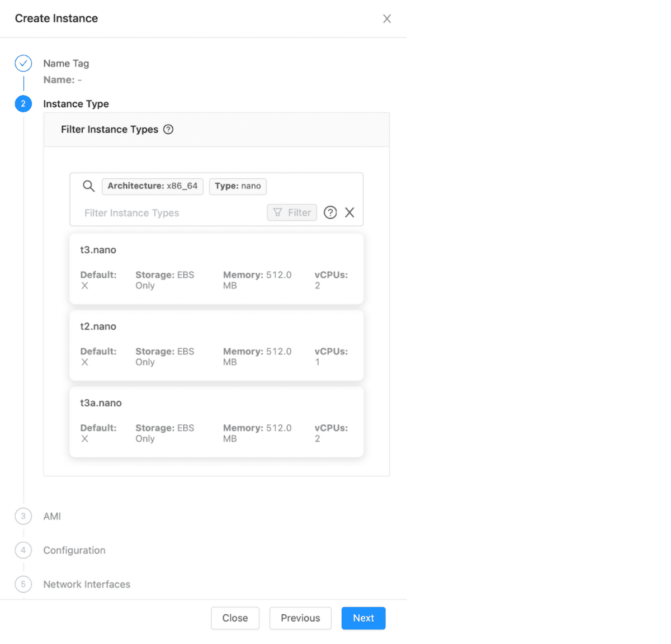Click the Close button
This screenshot has width=671, height=644.
coord(235,618)
